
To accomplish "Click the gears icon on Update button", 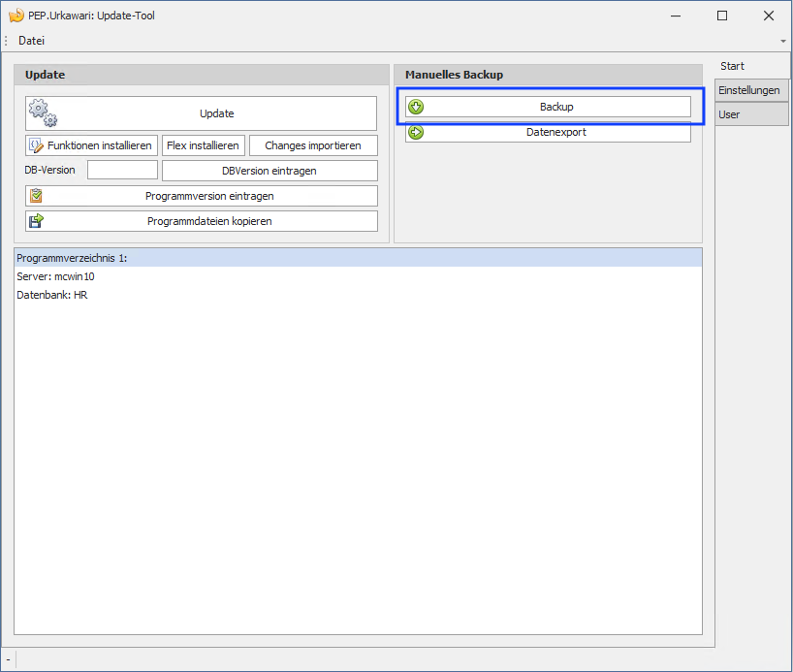I will 43,113.
